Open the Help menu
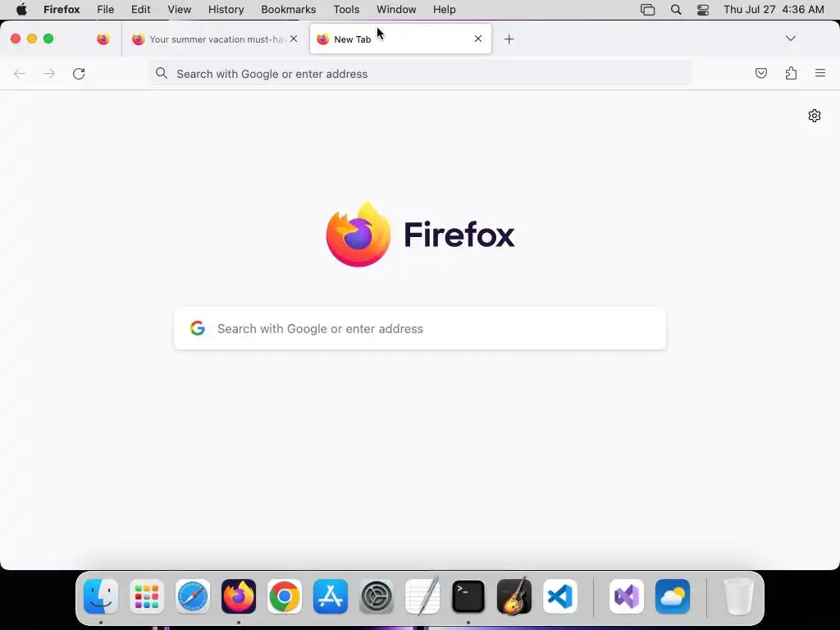 click(x=444, y=10)
